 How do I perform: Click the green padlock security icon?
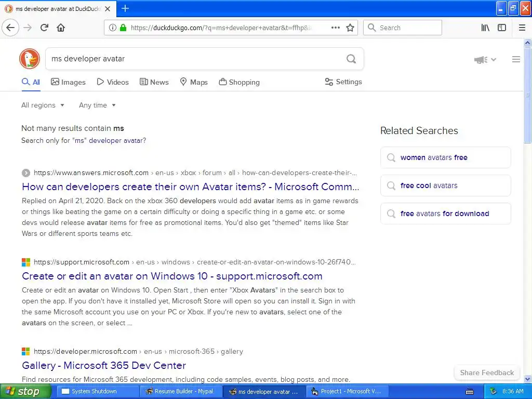point(123,28)
